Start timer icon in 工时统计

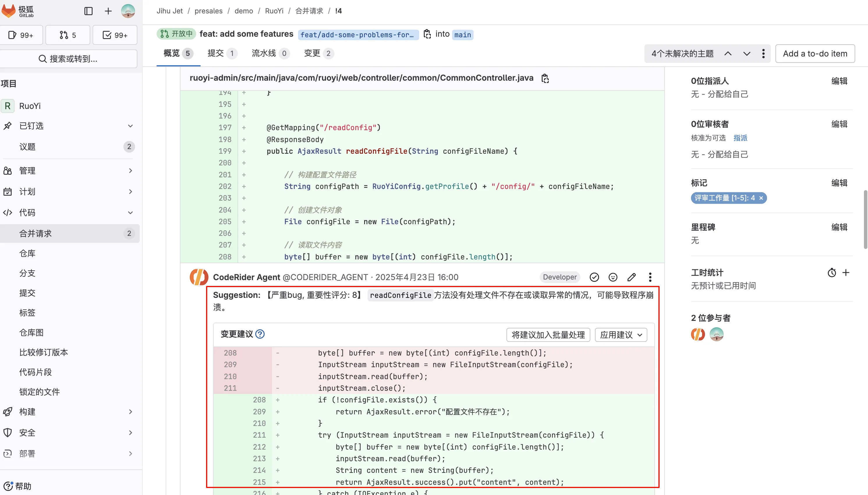832,273
